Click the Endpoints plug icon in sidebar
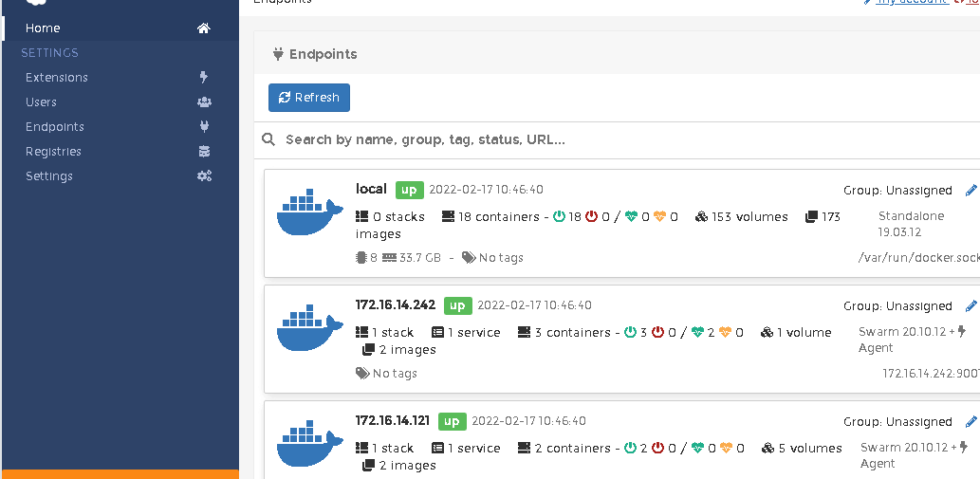The width and height of the screenshot is (980, 479). tap(204, 127)
